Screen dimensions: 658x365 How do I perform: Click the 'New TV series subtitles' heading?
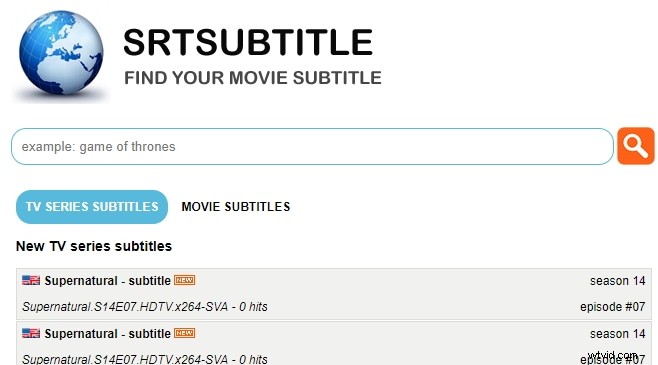pyautogui.click(x=94, y=246)
